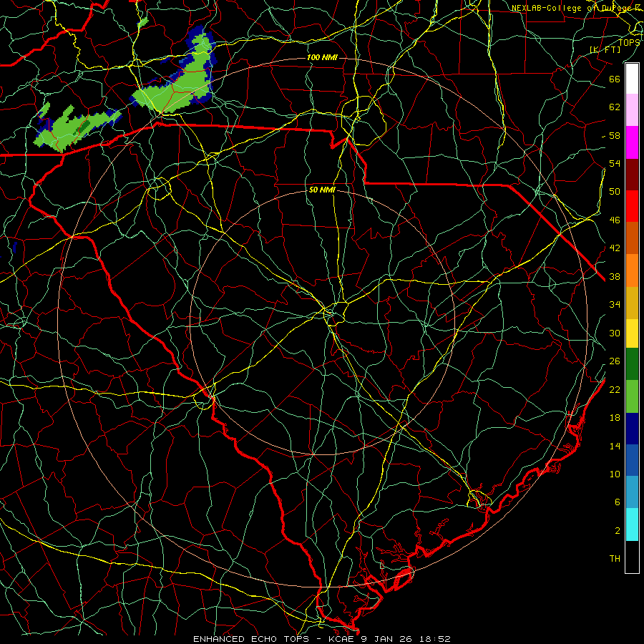Click the legend value 38
This screenshot has width=644, height=644.
(615, 276)
